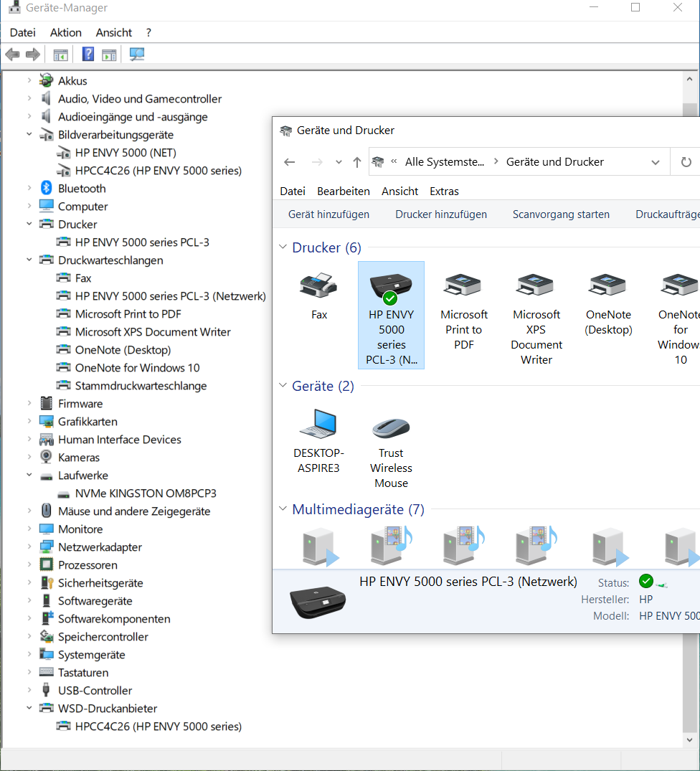This screenshot has height=771, width=700.
Task: Click the Kameras webcam icon in device tree
Action: pyautogui.click(x=46, y=457)
